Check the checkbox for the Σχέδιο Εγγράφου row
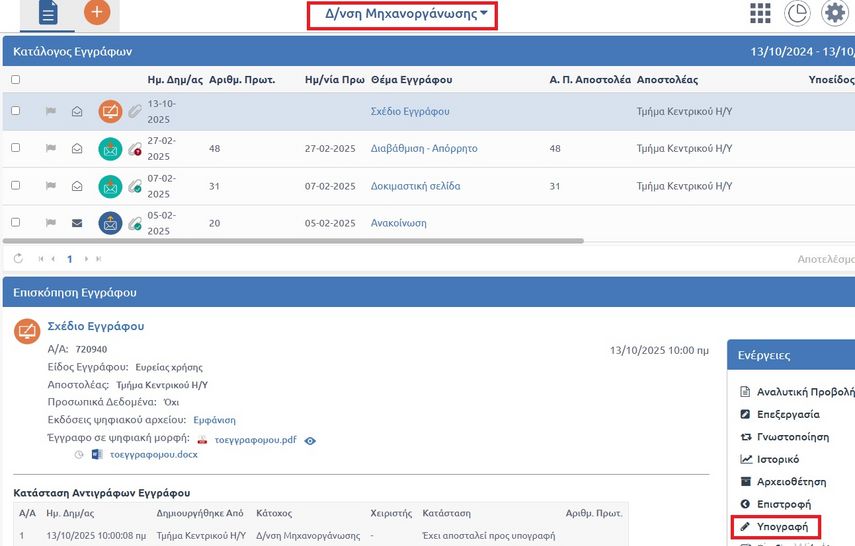The image size is (855, 546). pos(14,111)
